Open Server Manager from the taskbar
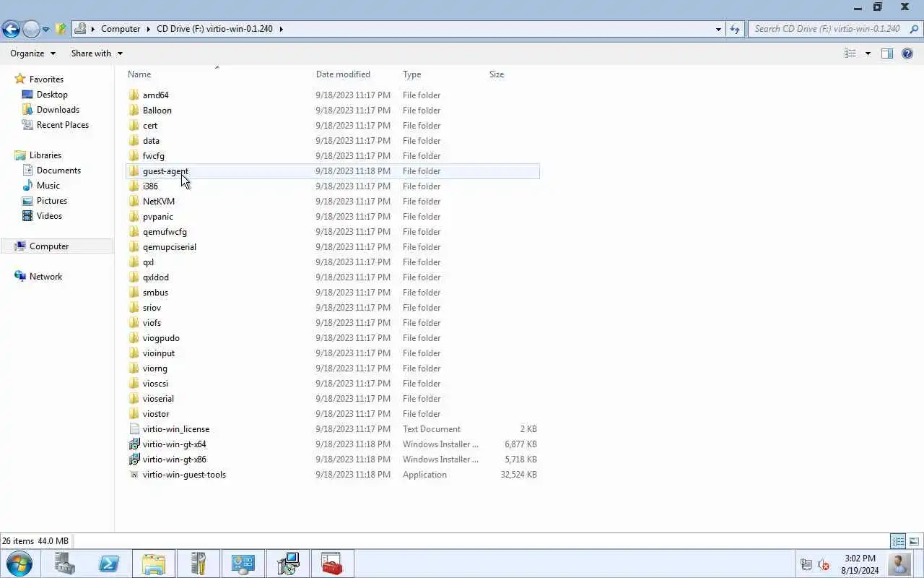The image size is (924, 578). point(64,564)
